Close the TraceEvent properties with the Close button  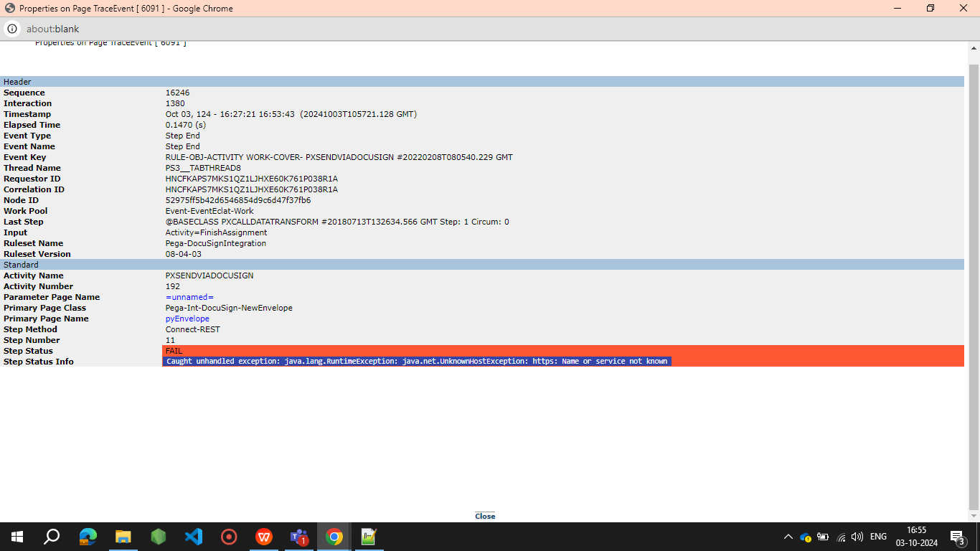[x=484, y=515]
